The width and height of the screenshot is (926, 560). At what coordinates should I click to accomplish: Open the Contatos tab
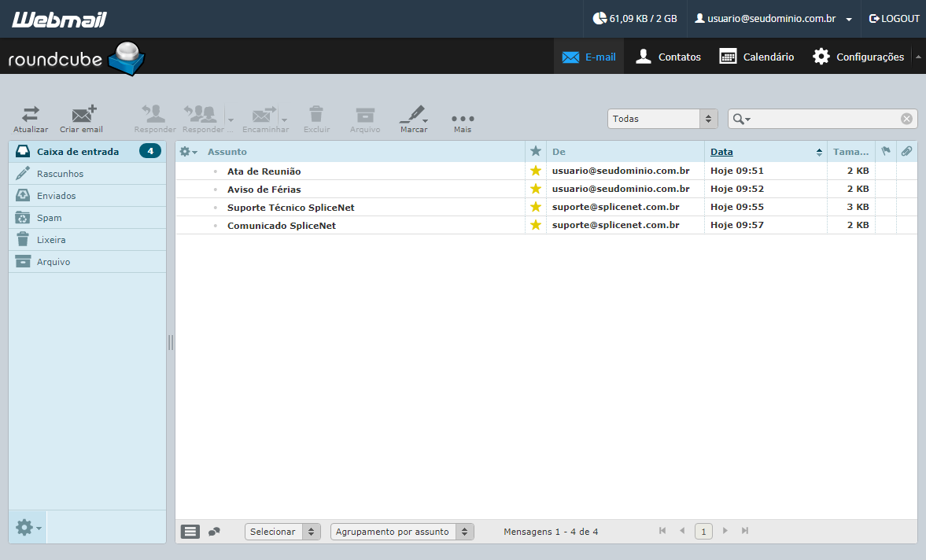(669, 57)
